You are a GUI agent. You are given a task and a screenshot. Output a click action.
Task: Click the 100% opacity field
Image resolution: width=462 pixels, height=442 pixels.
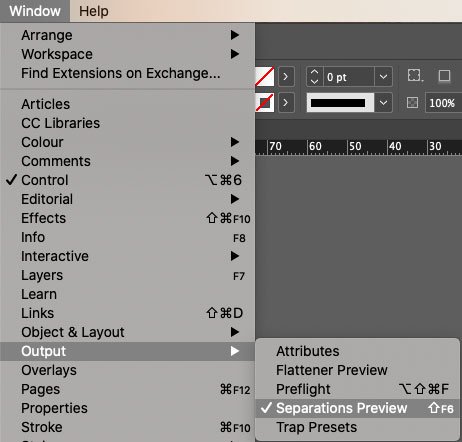click(443, 103)
